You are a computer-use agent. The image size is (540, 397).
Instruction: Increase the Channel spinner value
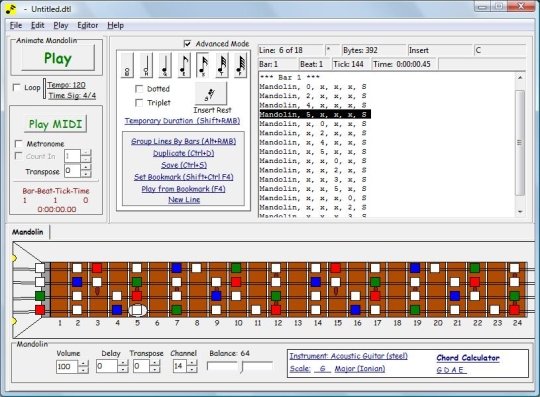point(192,363)
